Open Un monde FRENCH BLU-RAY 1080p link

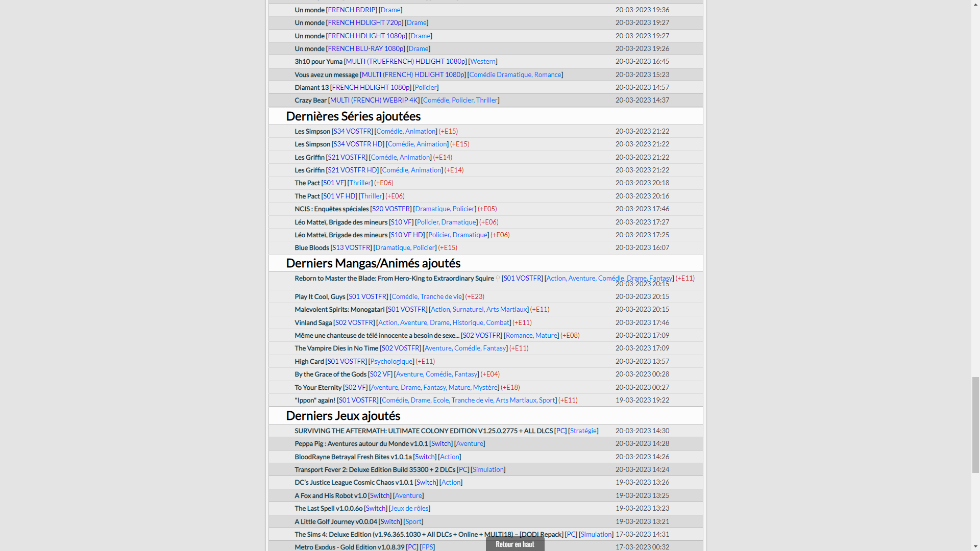point(365,48)
